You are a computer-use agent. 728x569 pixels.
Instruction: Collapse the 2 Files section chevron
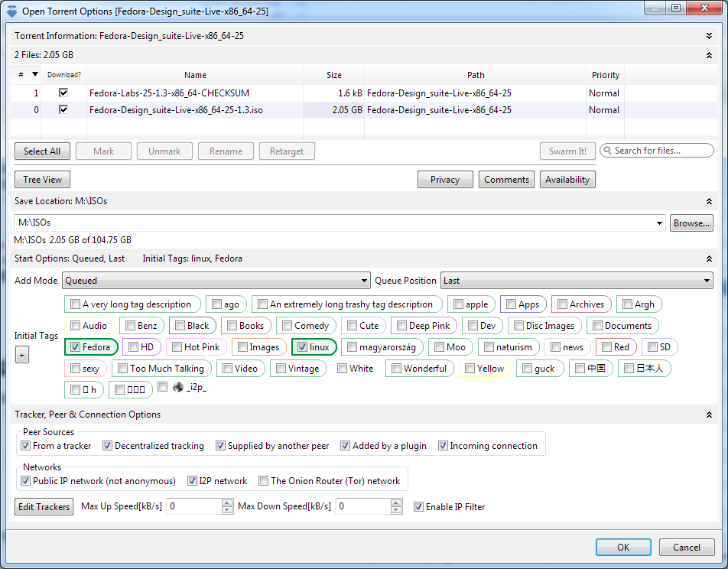(709, 55)
